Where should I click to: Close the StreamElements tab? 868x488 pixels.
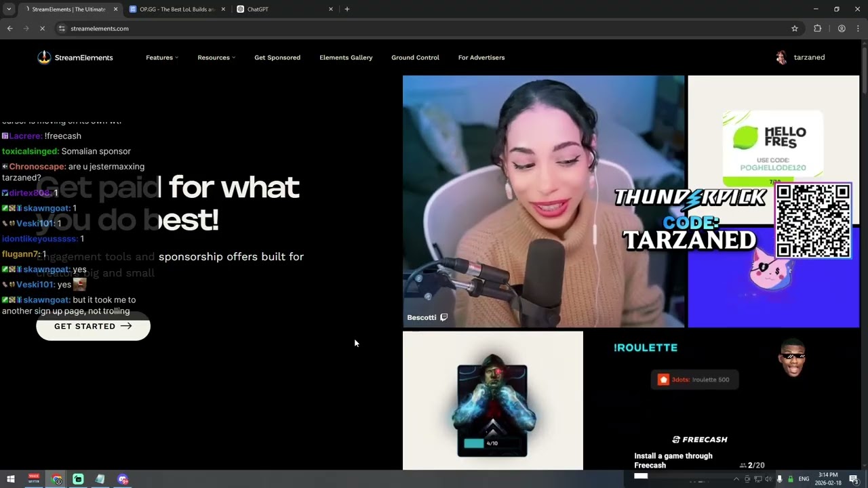[115, 9]
